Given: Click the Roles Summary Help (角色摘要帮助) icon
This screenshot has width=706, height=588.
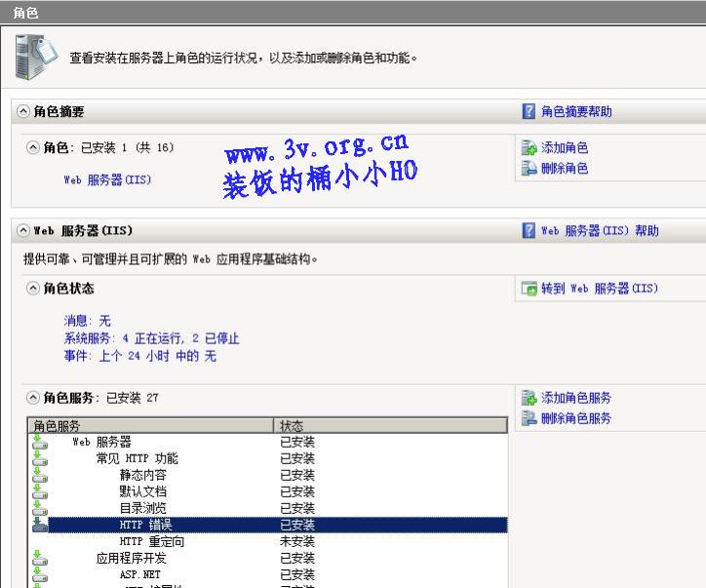Looking at the screenshot, I should click(x=529, y=112).
